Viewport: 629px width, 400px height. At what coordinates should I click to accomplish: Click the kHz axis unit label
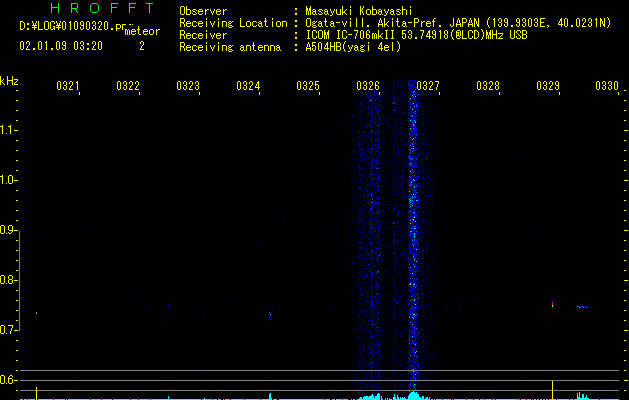tap(9, 81)
